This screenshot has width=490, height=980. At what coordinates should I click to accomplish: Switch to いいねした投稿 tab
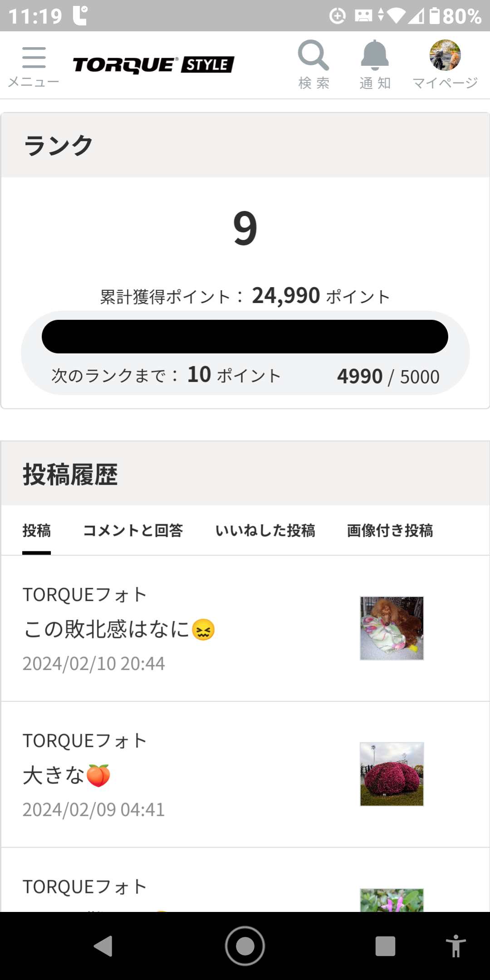click(x=265, y=530)
